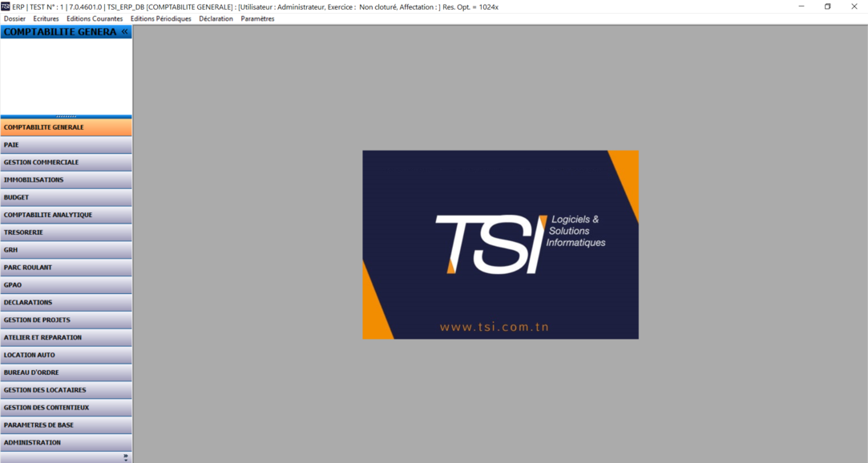Expand navigation options arrow at sidebar bottom
Viewport: 868px width, 463px height.
pos(126,457)
